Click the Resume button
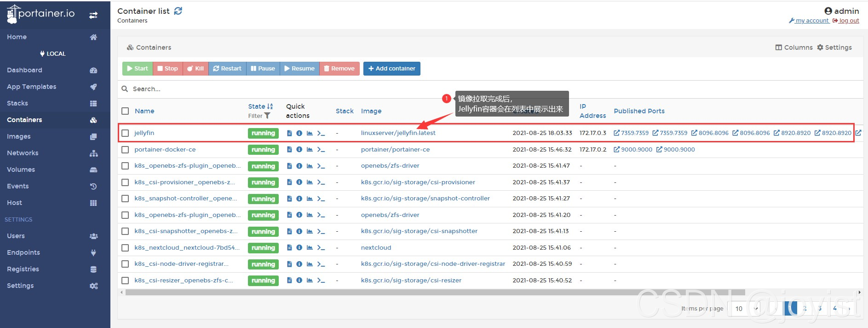The height and width of the screenshot is (328, 868). 299,69
